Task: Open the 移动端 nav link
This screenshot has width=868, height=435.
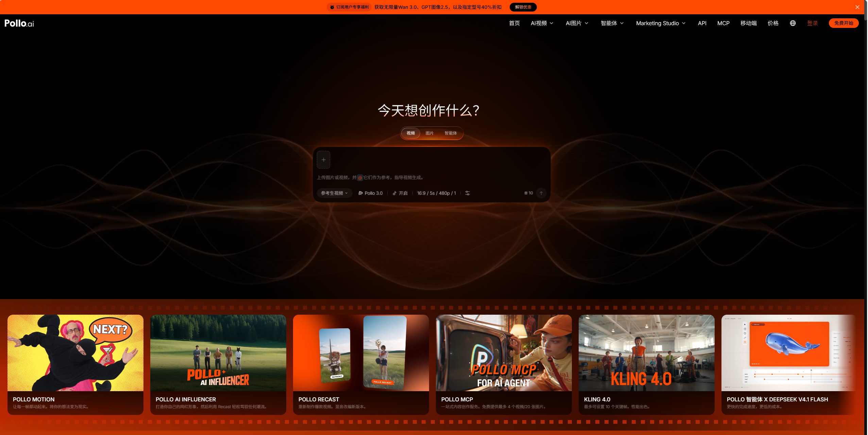Action: [748, 23]
